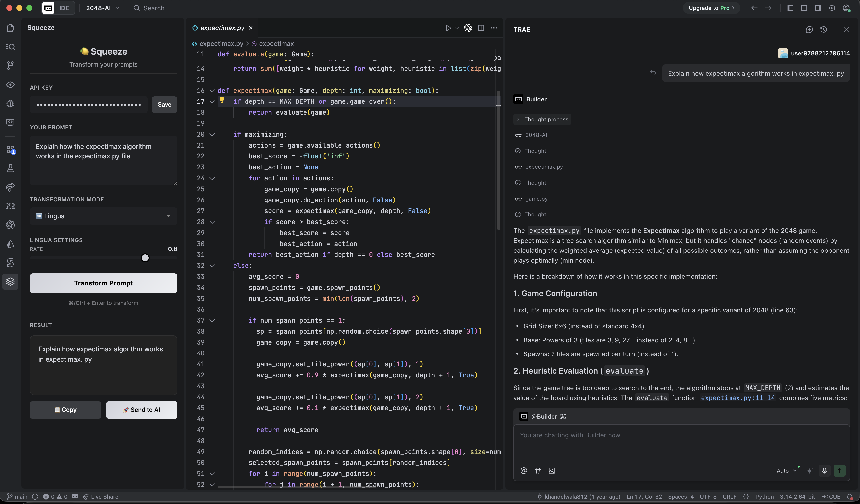Open Extensions icon with badge
Viewport: 860px width, 504px height.
coord(10,149)
